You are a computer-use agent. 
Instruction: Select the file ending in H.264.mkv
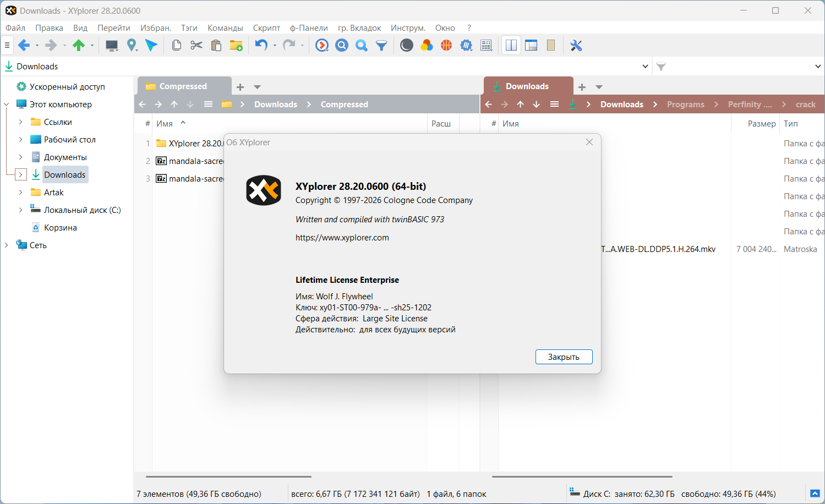pyautogui.click(x=659, y=249)
